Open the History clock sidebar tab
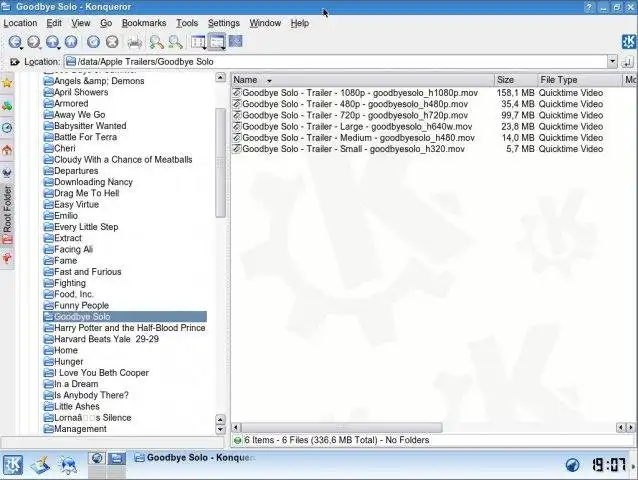638x480 pixels. [x=7, y=128]
